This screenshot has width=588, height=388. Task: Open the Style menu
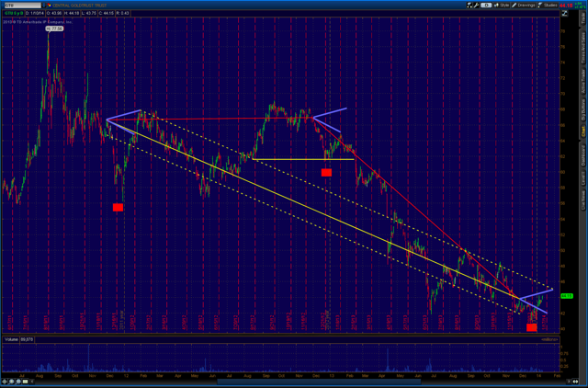[502, 6]
